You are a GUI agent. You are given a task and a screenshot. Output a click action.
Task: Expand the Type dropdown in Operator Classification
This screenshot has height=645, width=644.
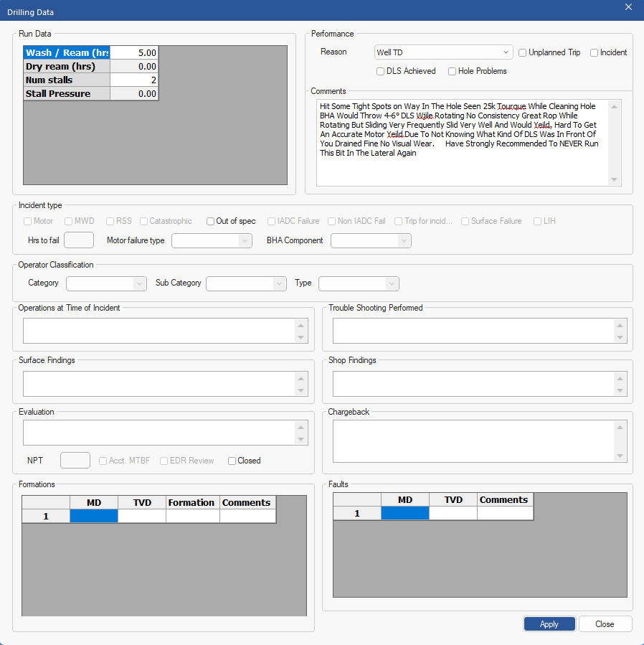point(359,283)
